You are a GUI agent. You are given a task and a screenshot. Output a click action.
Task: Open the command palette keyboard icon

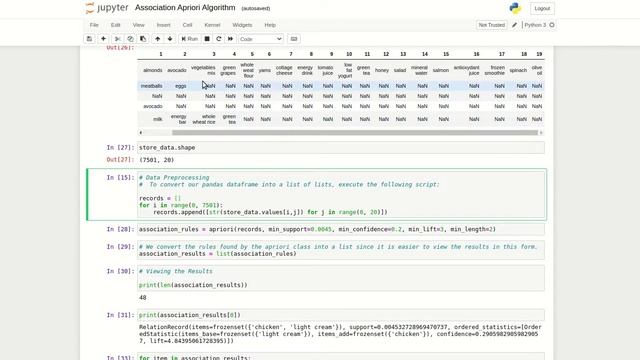294,39
